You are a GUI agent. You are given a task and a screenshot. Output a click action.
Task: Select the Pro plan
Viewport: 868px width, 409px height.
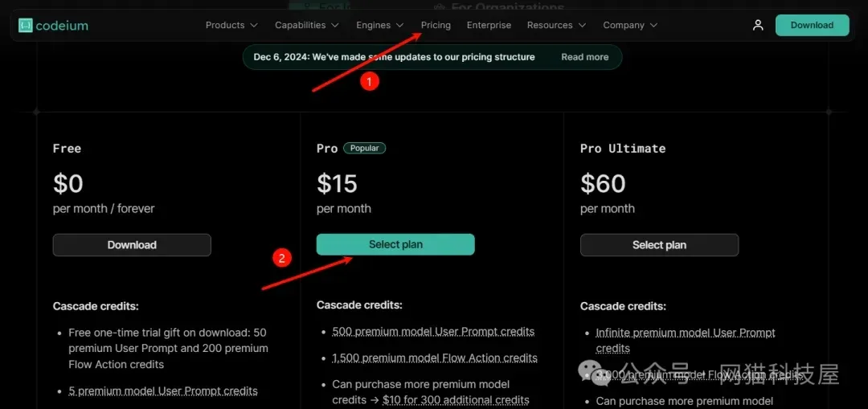click(x=395, y=244)
